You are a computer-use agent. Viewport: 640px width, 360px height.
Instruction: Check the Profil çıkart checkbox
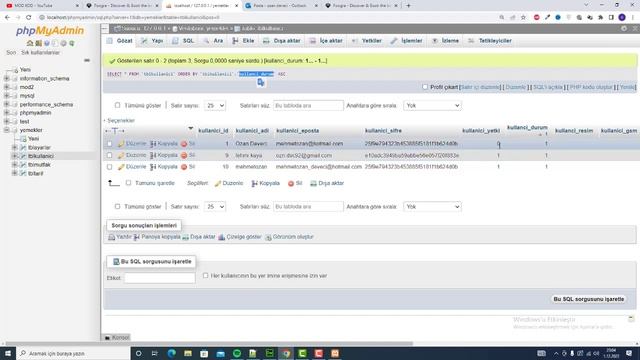pos(425,87)
